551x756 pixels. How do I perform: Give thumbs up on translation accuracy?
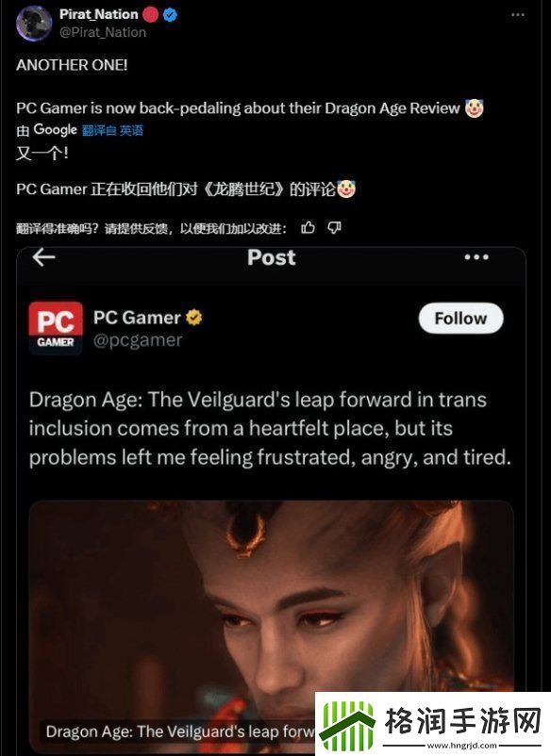point(308,227)
